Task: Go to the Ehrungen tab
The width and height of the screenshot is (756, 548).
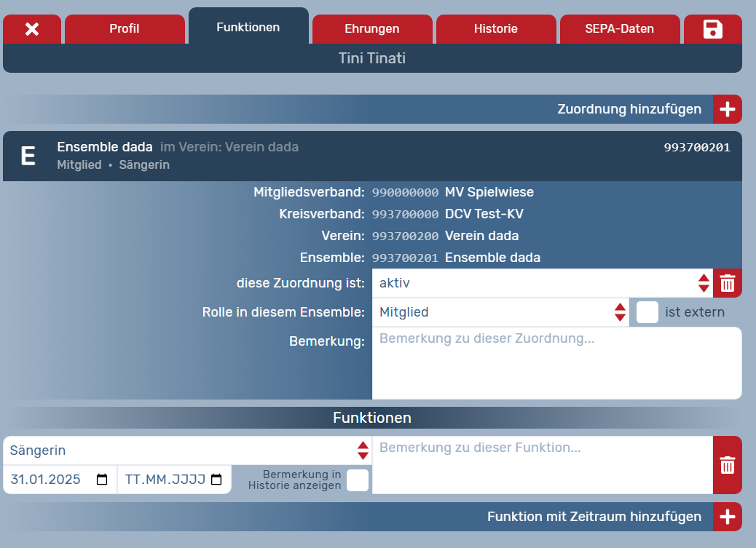Action: (371, 29)
